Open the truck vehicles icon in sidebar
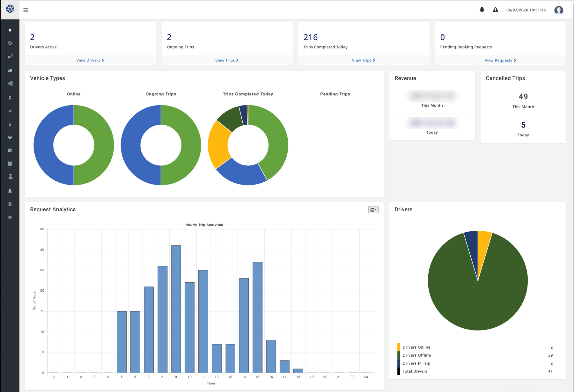This screenshot has height=392, width=574. point(10,70)
